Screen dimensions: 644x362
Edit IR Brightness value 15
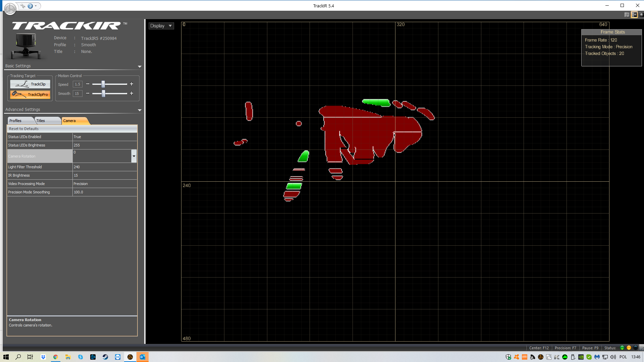click(x=105, y=175)
